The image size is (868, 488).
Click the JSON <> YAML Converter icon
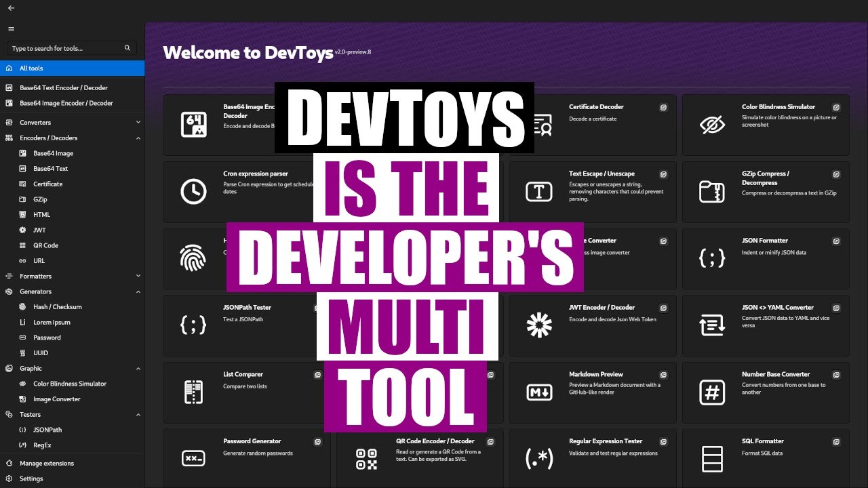712,325
